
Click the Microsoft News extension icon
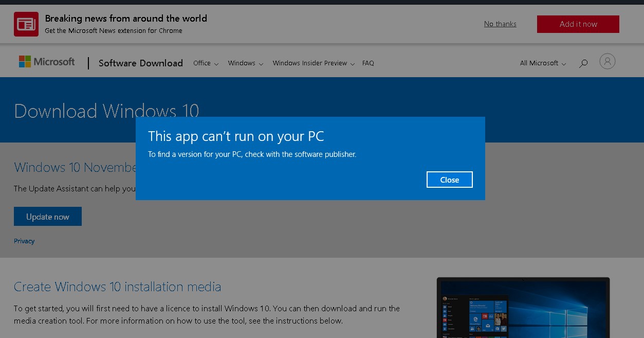point(26,24)
